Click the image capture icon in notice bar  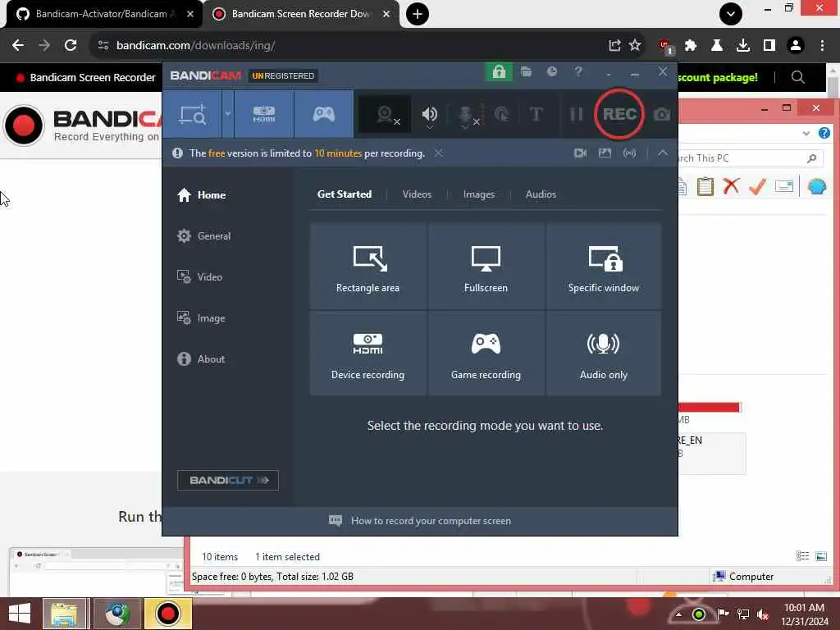tap(605, 153)
